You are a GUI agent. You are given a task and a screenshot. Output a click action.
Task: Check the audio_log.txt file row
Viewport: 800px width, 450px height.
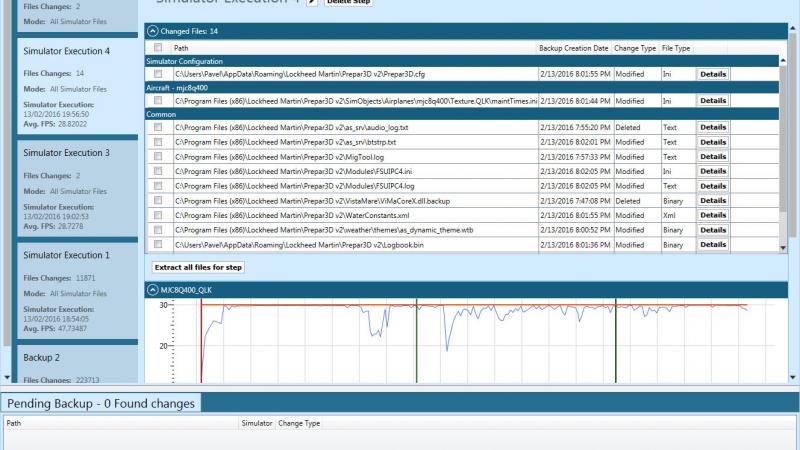(x=158, y=127)
